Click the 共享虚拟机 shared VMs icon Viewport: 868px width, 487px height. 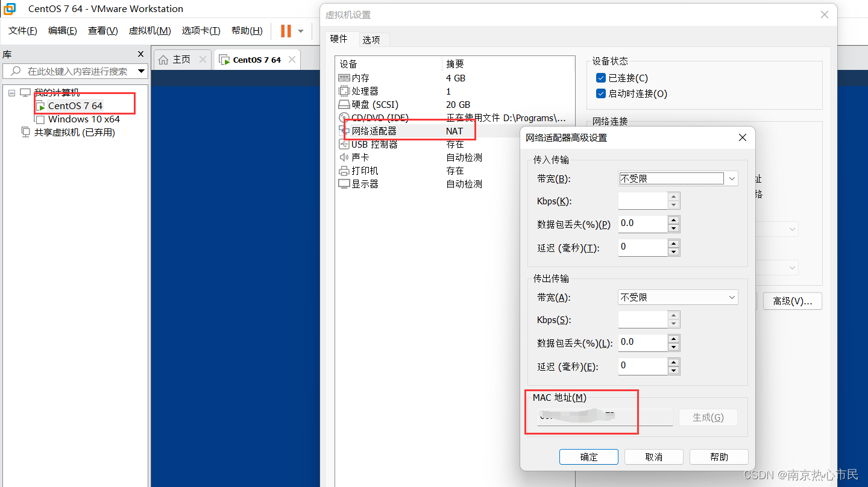click(x=25, y=132)
